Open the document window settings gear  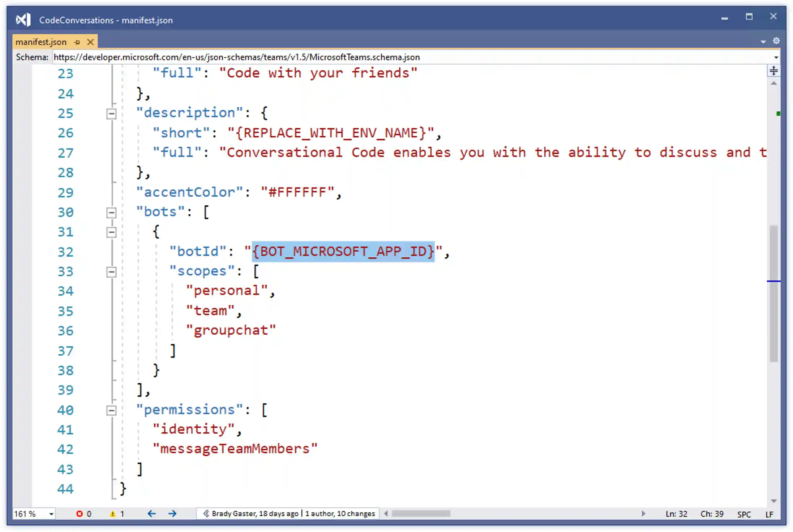pos(776,41)
